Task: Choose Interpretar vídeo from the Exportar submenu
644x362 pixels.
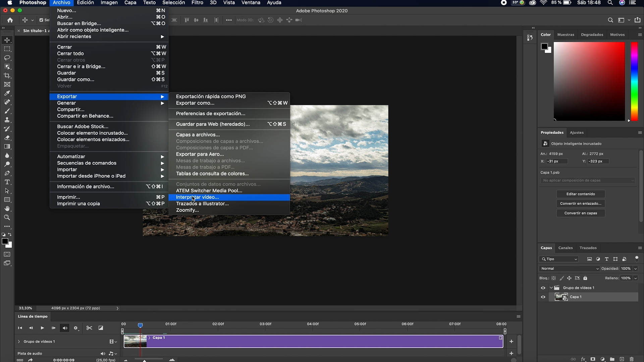Action: pyautogui.click(x=198, y=197)
